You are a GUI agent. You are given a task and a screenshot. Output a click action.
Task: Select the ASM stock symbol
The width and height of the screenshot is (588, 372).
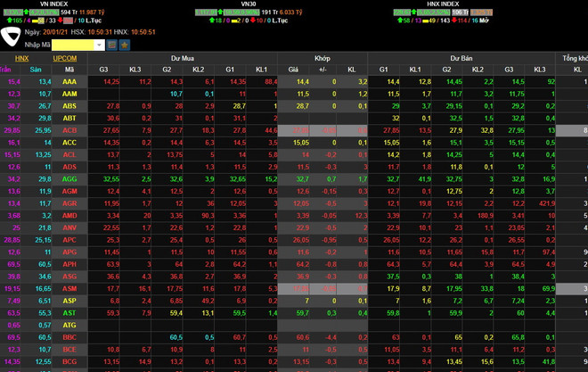69,289
